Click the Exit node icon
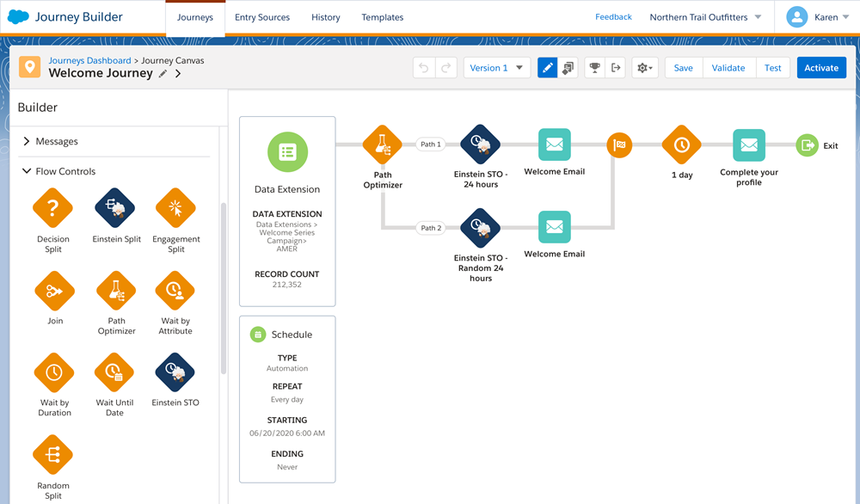Image resolution: width=860 pixels, height=504 pixels. tap(807, 145)
